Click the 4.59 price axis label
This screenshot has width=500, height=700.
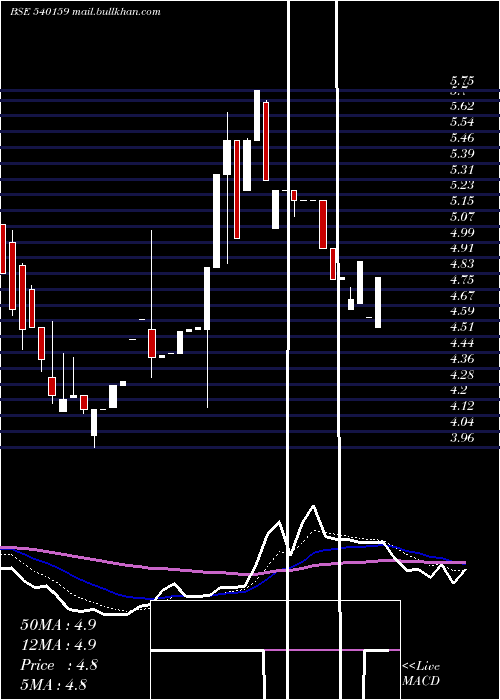(462, 311)
